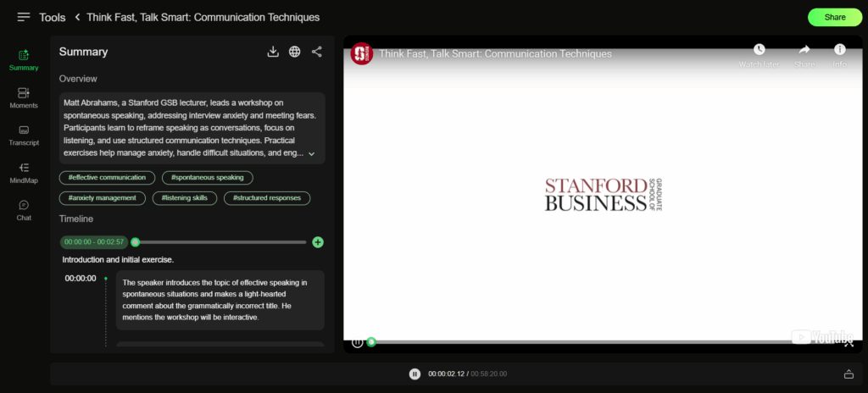Click 'Introduction and initial exercise.' heading
Image resolution: width=868 pixels, height=393 pixels.
(x=118, y=260)
